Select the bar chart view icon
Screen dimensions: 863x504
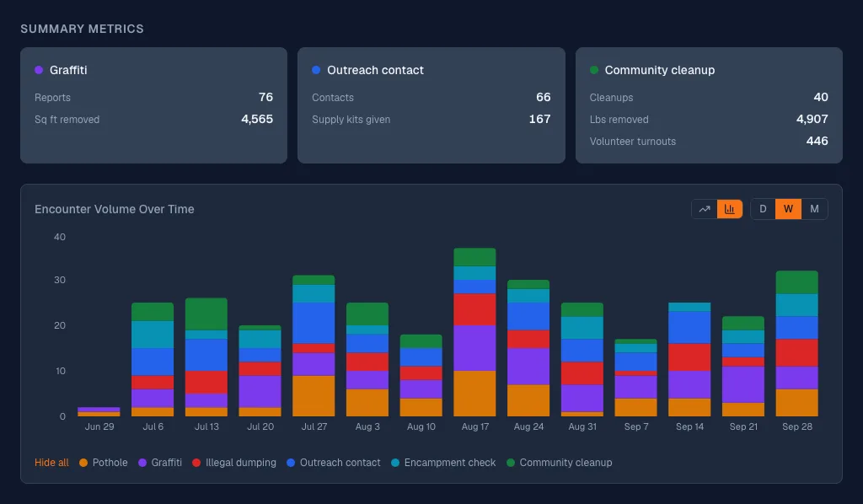pyautogui.click(x=730, y=209)
